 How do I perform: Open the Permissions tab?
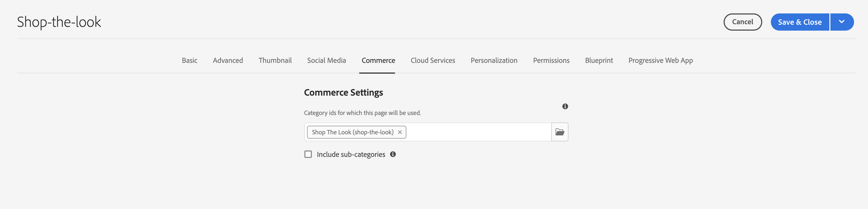tap(551, 60)
